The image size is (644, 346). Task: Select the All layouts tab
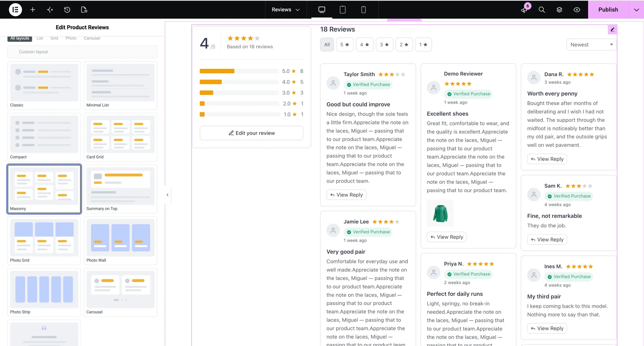[20, 38]
